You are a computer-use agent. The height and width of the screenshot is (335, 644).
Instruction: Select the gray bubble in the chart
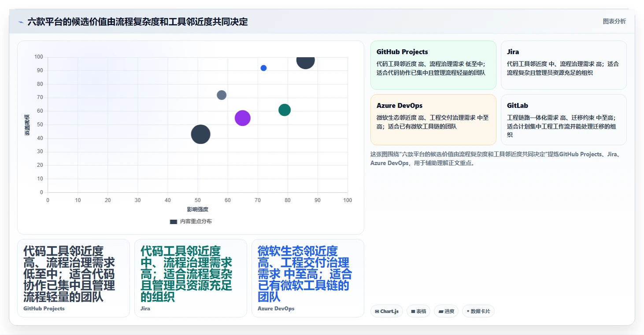pos(222,95)
